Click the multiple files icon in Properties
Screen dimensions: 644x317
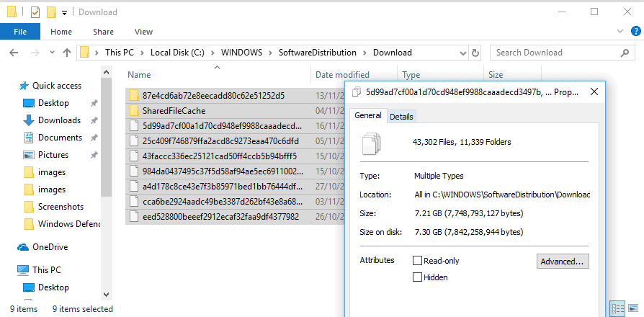[372, 143]
